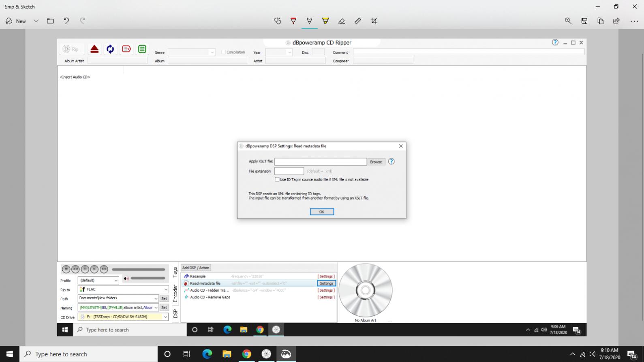The image size is (644, 362).
Task: Click the Save as floppy disk icon
Action: (x=584, y=21)
